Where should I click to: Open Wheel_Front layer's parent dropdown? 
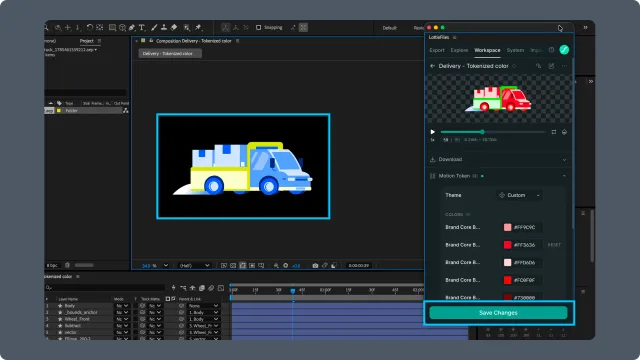203,319
